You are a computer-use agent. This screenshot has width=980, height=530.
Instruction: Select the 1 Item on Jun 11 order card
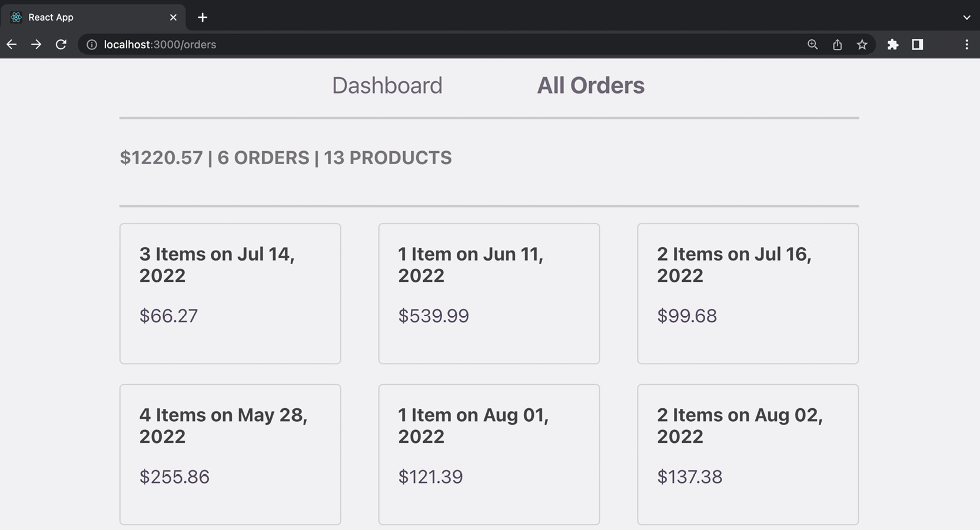(x=489, y=294)
